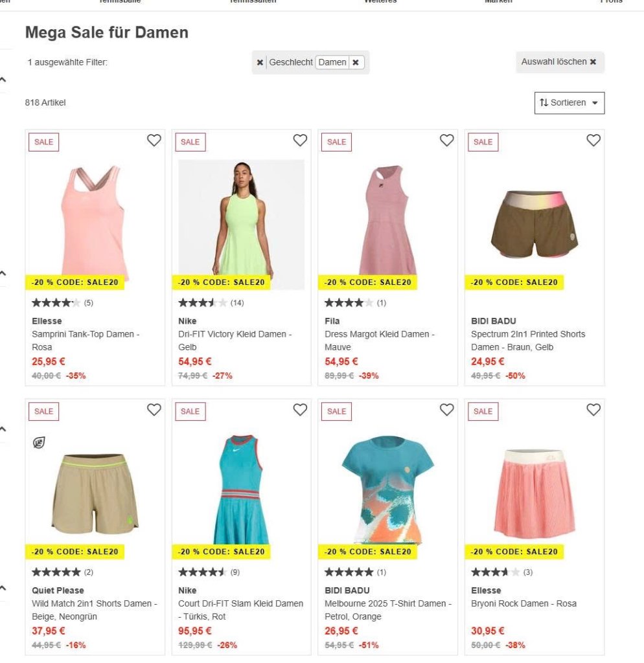Viewport: 644px width, 663px height.
Task: Save Fila Dress Margot to wishlist
Action: (447, 140)
